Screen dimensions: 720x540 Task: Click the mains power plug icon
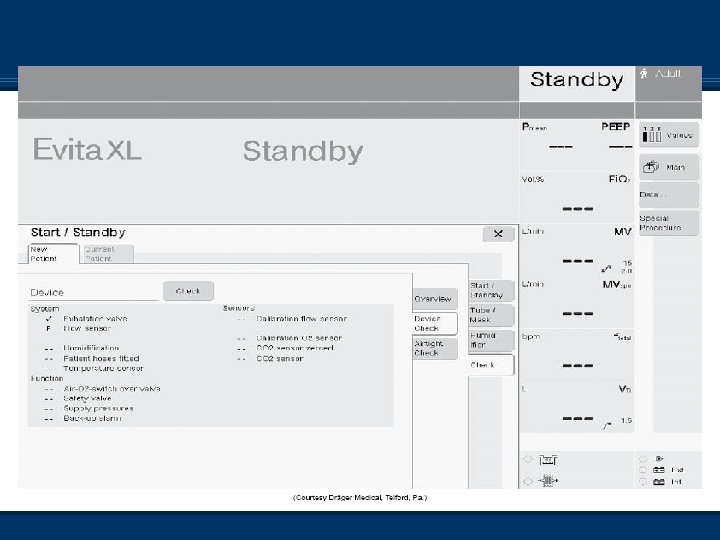tap(659, 458)
